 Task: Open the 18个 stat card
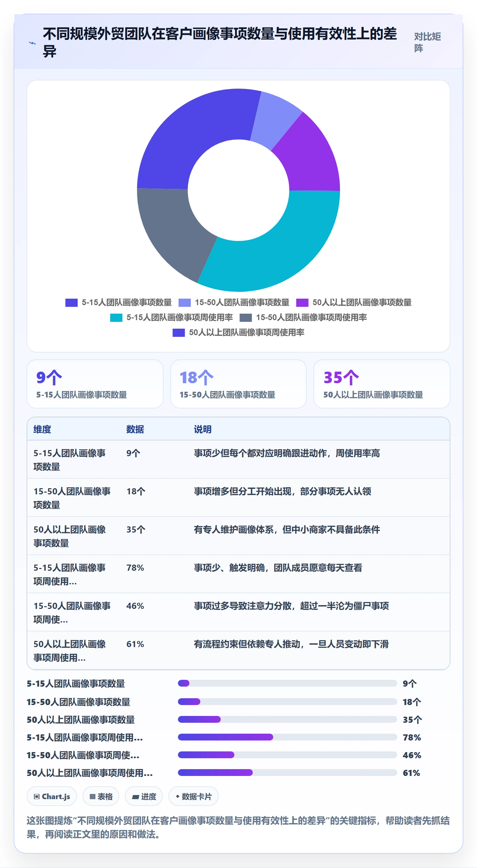click(x=238, y=384)
